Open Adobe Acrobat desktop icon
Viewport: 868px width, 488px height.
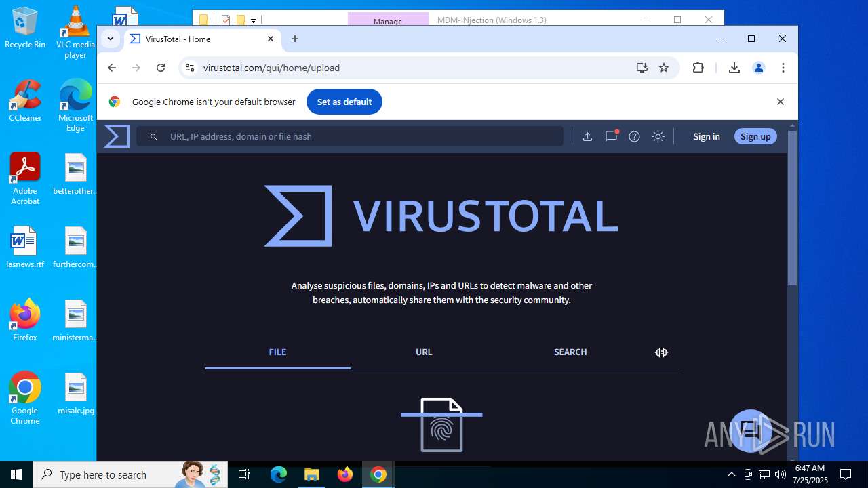(25, 178)
